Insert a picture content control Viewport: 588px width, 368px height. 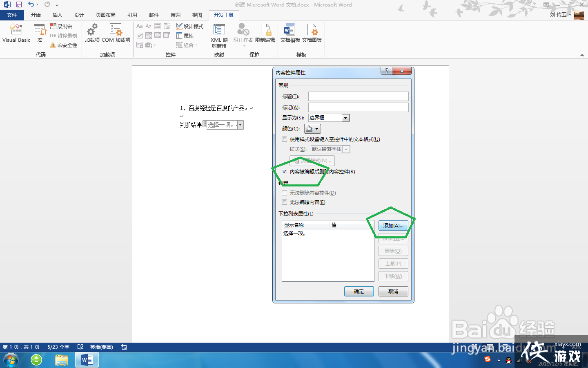pos(158,26)
